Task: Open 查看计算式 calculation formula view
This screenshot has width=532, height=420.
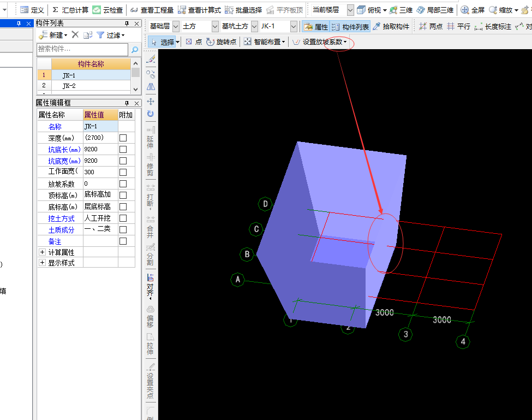Action: click(x=200, y=10)
